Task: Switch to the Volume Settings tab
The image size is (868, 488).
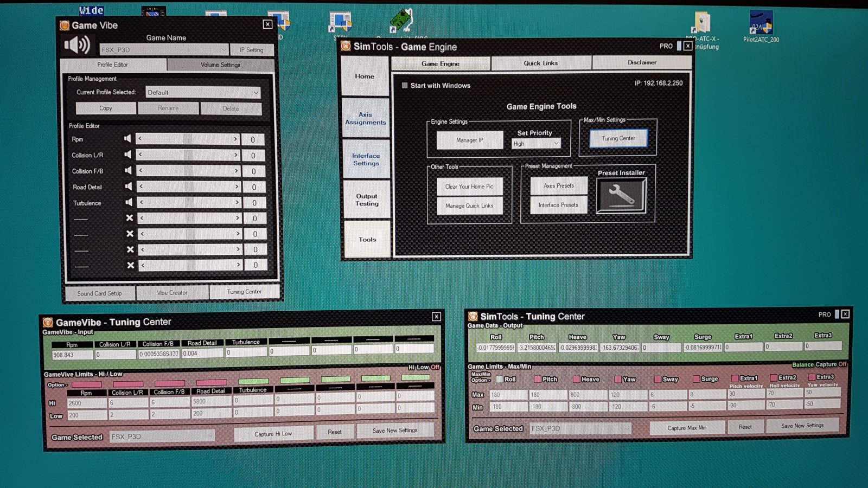Action: coord(220,65)
